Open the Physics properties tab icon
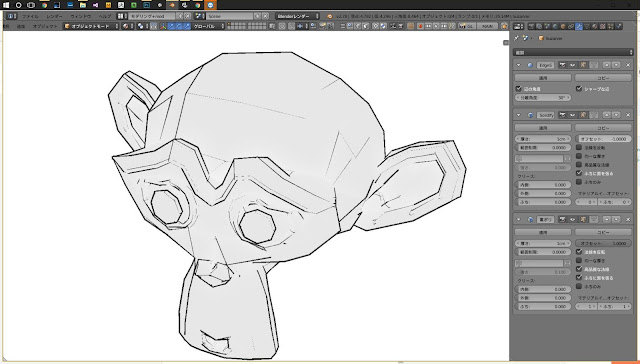The width and height of the screenshot is (640, 364). tap(618, 26)
